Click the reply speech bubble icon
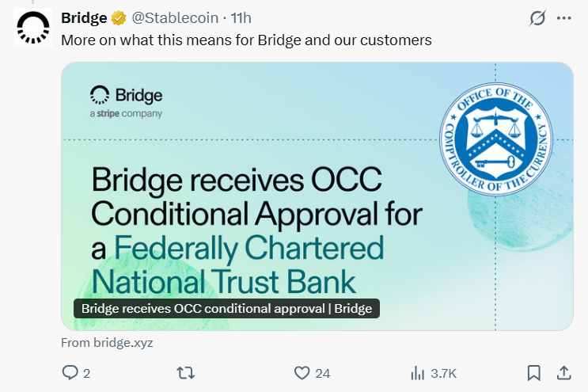588x392 pixels. pos(70,372)
